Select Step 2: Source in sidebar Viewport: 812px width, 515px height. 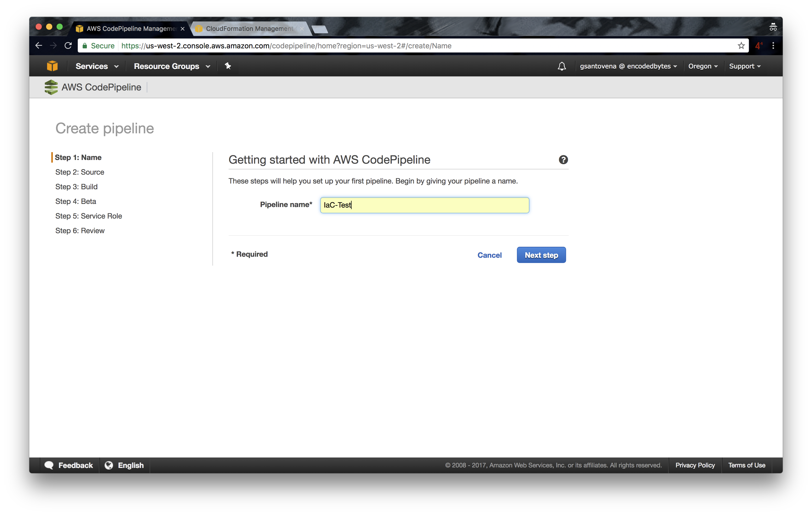[x=80, y=172]
